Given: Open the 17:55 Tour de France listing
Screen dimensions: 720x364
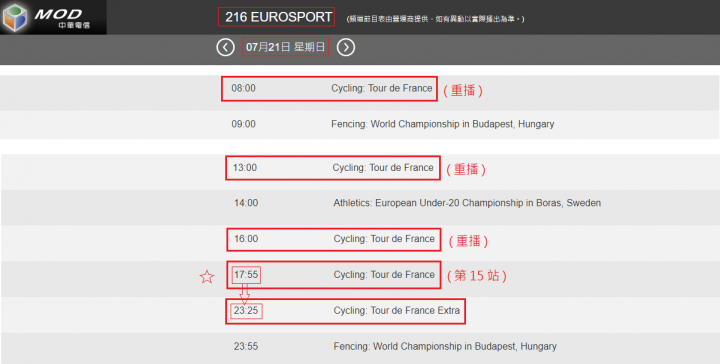Looking at the screenshot, I should [334, 275].
